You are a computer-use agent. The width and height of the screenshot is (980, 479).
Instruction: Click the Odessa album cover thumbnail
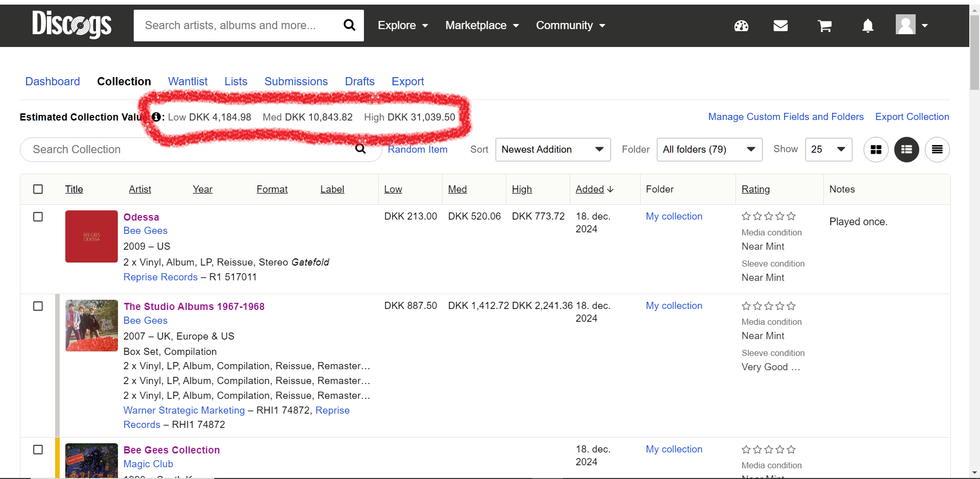point(91,236)
